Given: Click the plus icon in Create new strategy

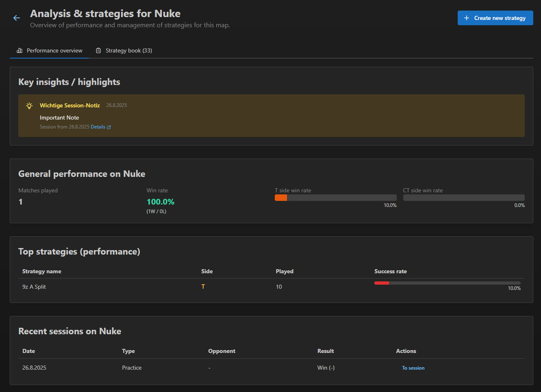Looking at the screenshot, I should 466,18.
